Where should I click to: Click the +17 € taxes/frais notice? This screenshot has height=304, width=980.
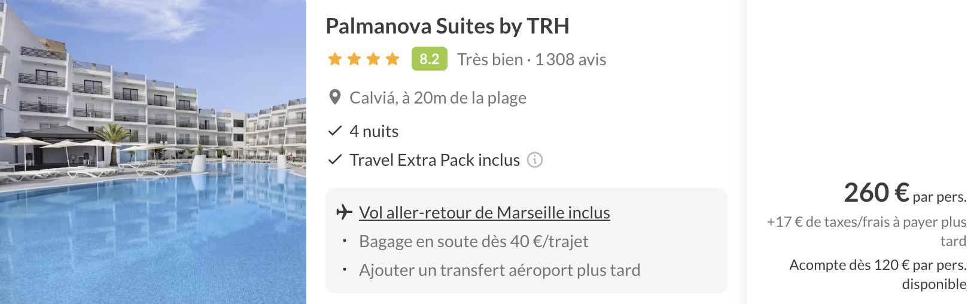[x=867, y=231]
